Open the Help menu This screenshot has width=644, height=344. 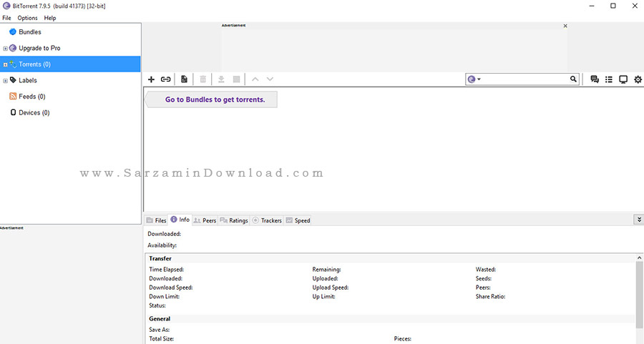tap(50, 18)
